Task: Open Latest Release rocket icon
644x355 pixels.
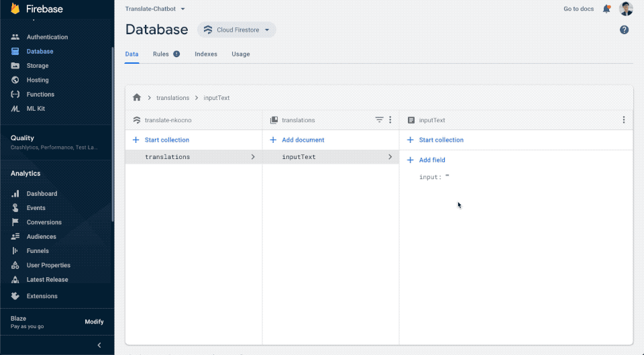Action: pos(15,279)
